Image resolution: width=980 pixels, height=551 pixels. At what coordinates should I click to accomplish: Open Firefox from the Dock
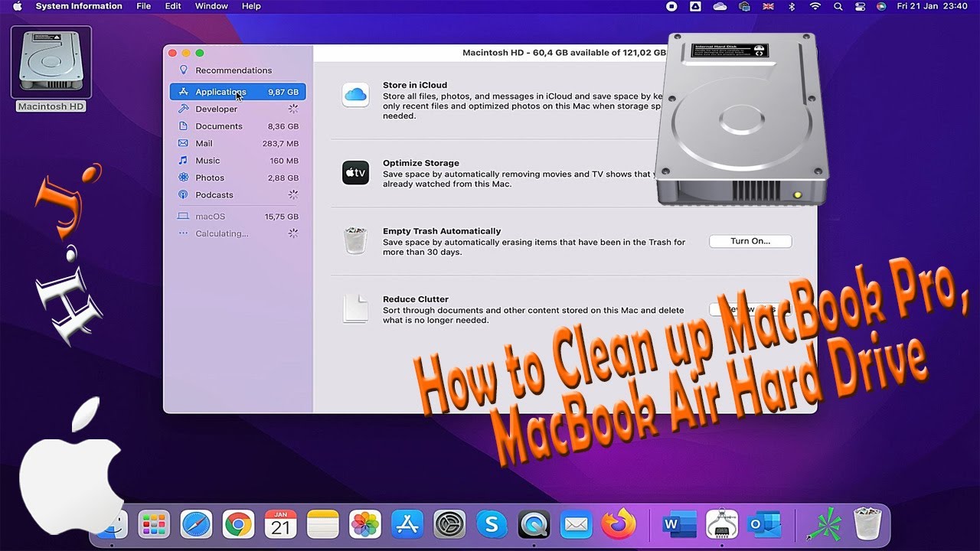click(618, 523)
